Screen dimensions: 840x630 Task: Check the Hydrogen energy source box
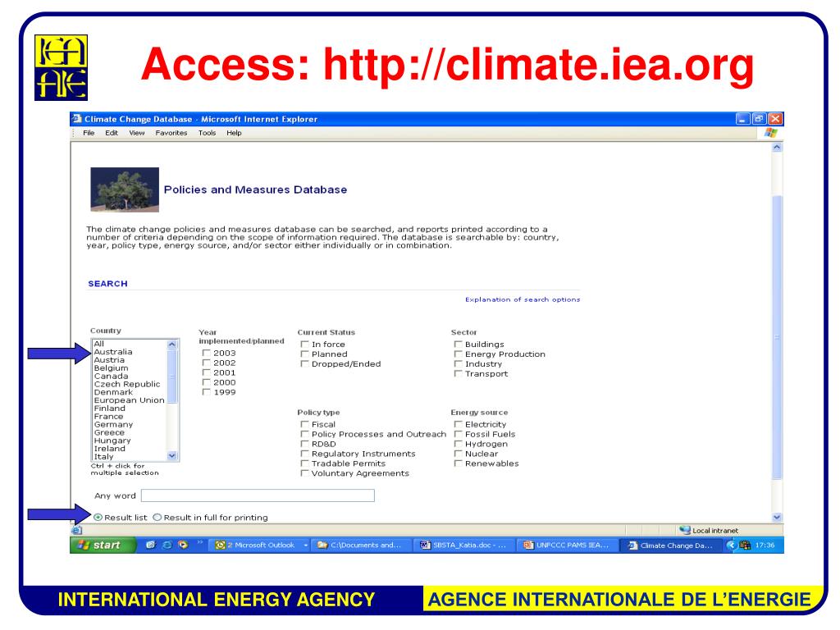click(x=458, y=444)
